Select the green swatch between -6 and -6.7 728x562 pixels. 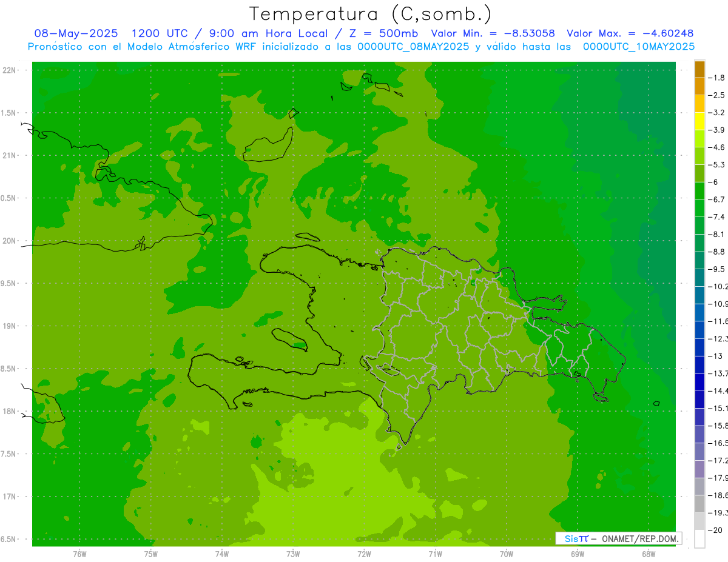click(x=699, y=191)
